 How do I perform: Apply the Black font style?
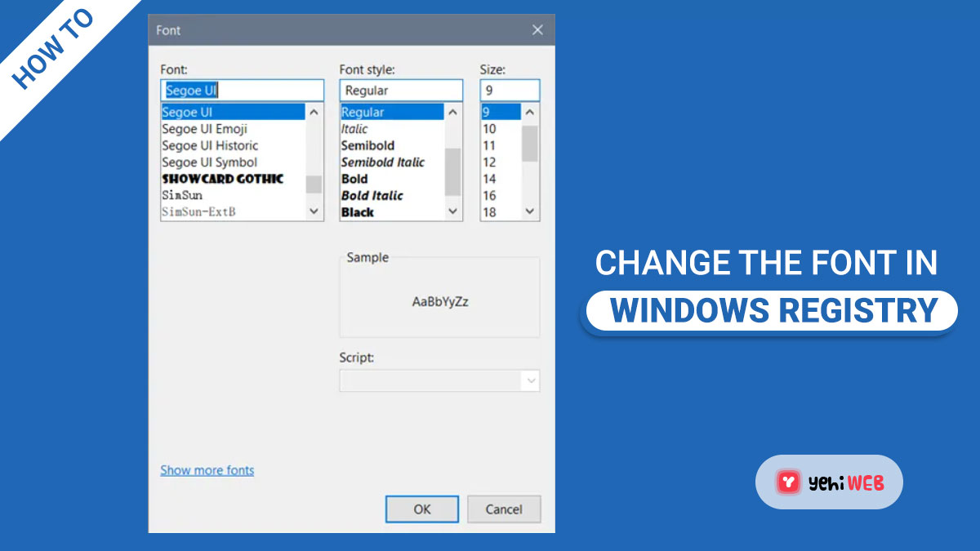(356, 212)
